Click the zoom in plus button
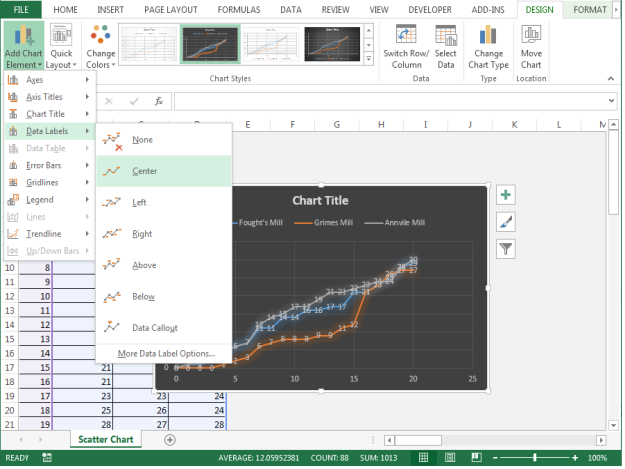Image resolution: width=625 pixels, height=469 pixels. (x=575, y=458)
